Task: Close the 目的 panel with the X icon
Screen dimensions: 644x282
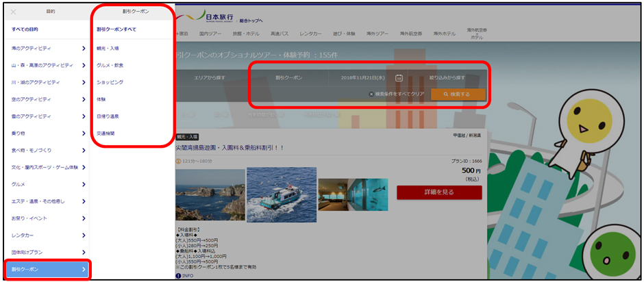Action: pyautogui.click(x=14, y=12)
